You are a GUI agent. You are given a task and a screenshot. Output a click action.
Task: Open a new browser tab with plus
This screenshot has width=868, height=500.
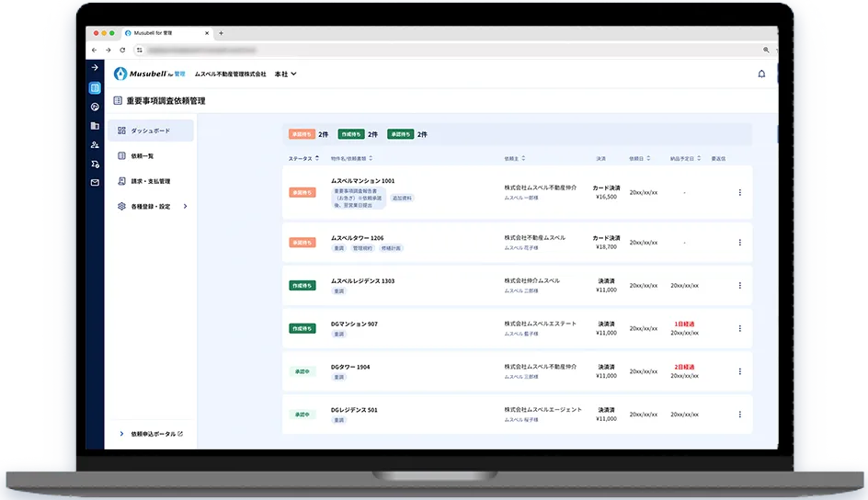[221, 33]
